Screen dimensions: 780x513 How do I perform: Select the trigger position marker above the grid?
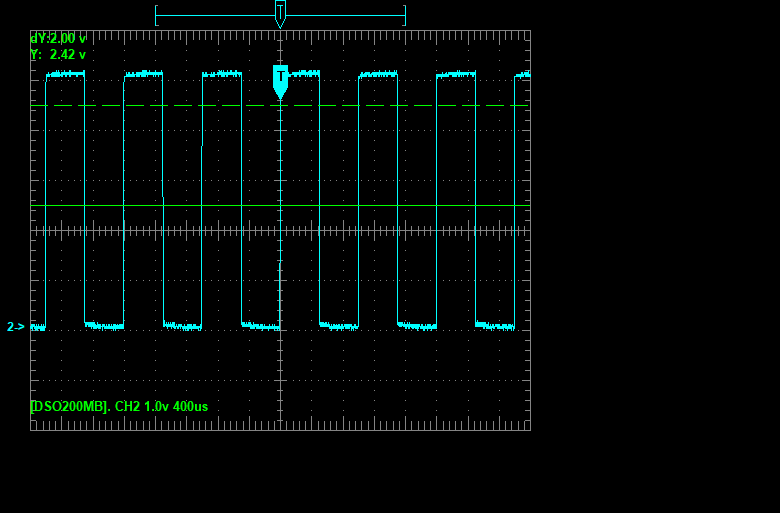point(280,14)
